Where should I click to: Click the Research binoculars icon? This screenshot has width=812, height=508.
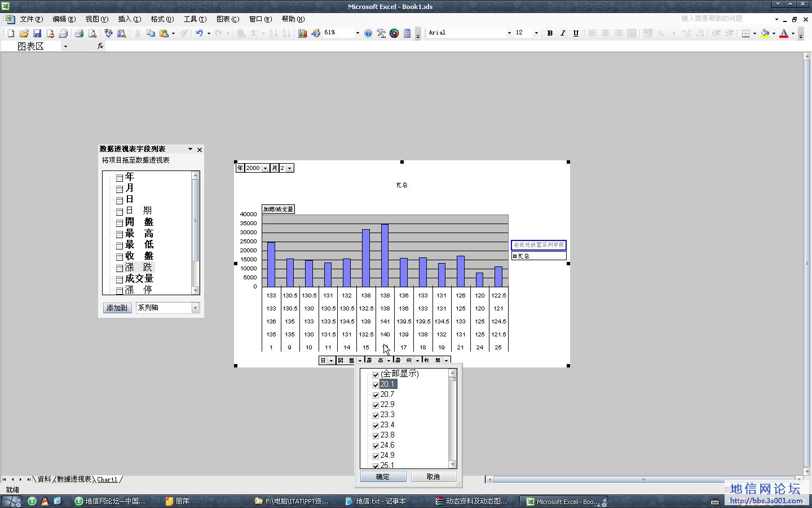pos(121,33)
